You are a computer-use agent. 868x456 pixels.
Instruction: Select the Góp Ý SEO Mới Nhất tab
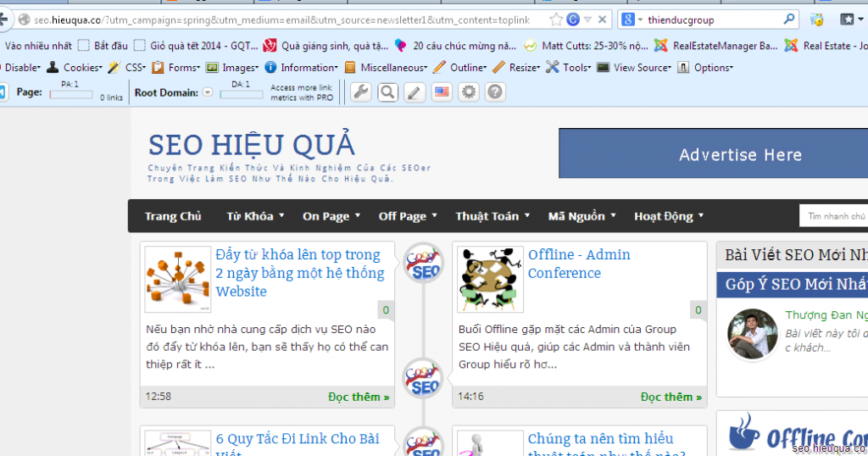point(793,285)
